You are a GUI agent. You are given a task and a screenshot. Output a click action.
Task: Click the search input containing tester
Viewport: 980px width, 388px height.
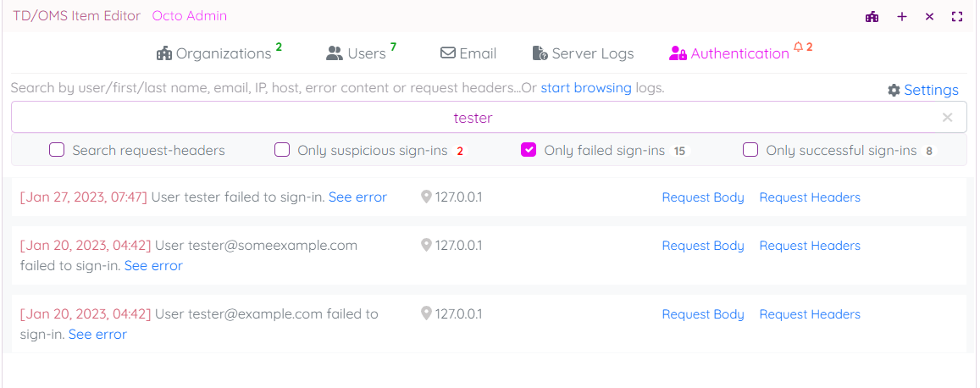(473, 118)
